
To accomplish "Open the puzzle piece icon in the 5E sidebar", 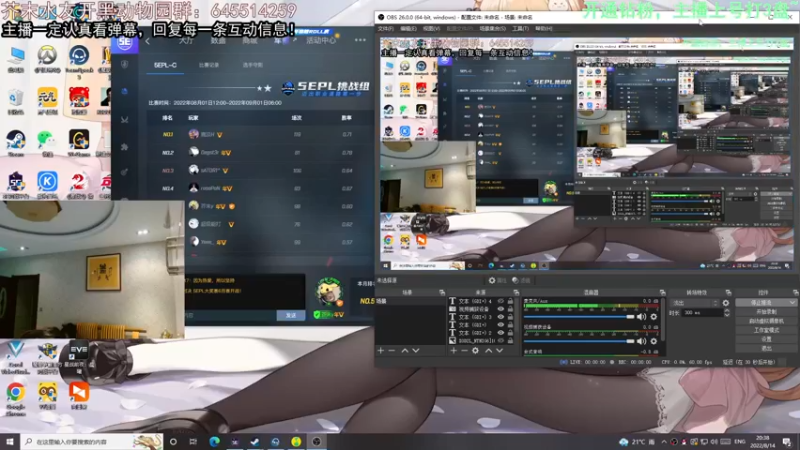I will pyautogui.click(x=124, y=147).
